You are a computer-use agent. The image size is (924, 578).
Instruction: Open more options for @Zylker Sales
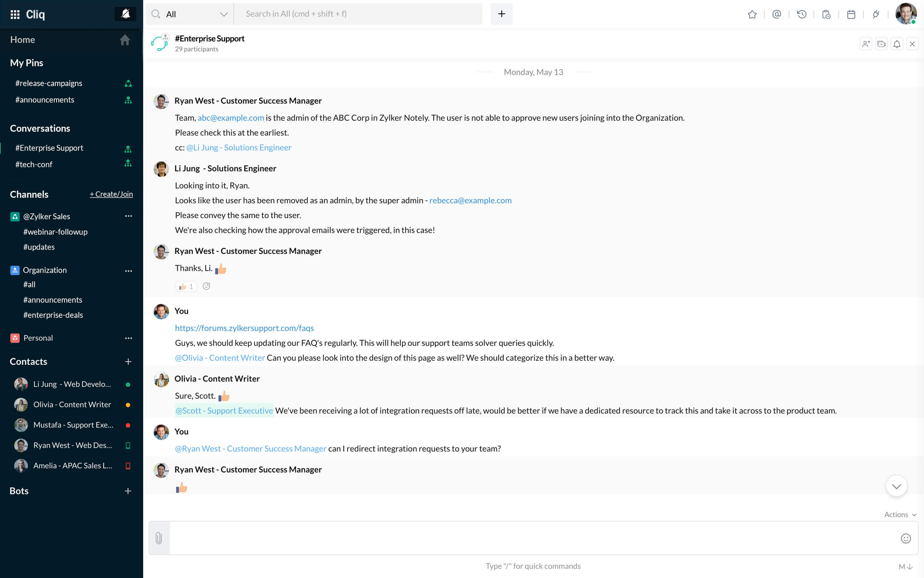(x=128, y=216)
